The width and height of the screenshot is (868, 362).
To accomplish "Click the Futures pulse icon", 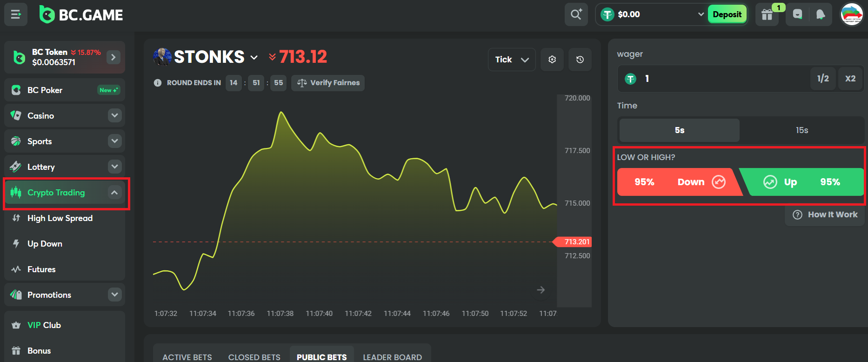I will pos(16,269).
